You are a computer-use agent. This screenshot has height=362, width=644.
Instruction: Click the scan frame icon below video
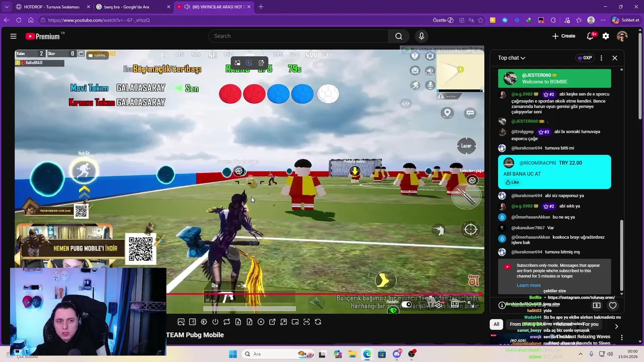[306, 322]
